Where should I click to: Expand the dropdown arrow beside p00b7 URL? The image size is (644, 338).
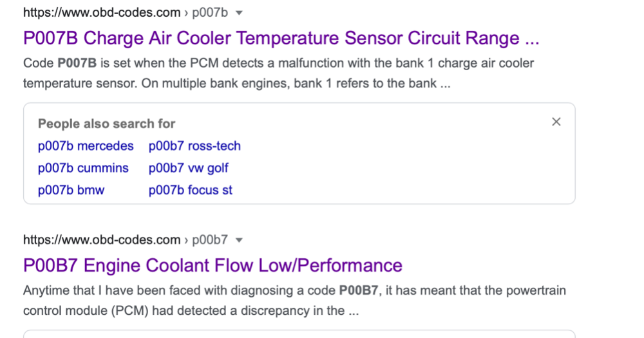tap(240, 240)
